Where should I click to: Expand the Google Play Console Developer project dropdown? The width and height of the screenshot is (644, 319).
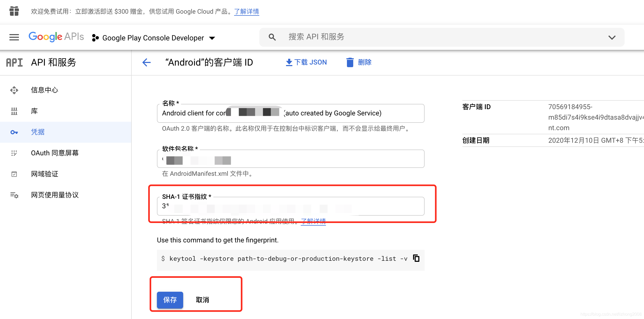pos(212,38)
